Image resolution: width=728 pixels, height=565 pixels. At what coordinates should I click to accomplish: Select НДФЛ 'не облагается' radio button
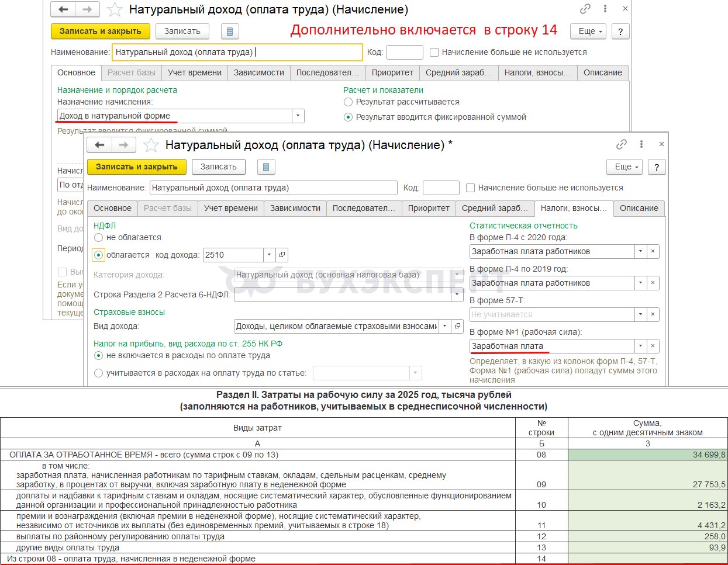98,238
